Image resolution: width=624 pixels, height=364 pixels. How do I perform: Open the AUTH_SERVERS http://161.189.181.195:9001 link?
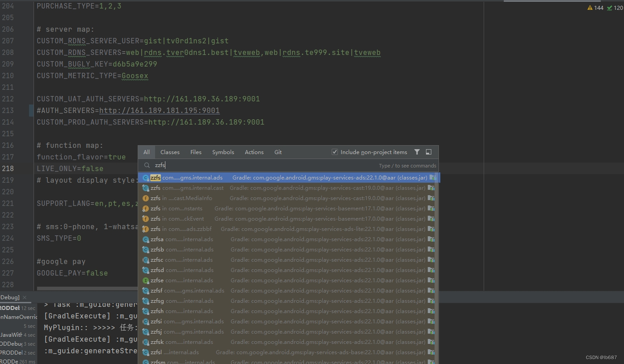(x=159, y=110)
